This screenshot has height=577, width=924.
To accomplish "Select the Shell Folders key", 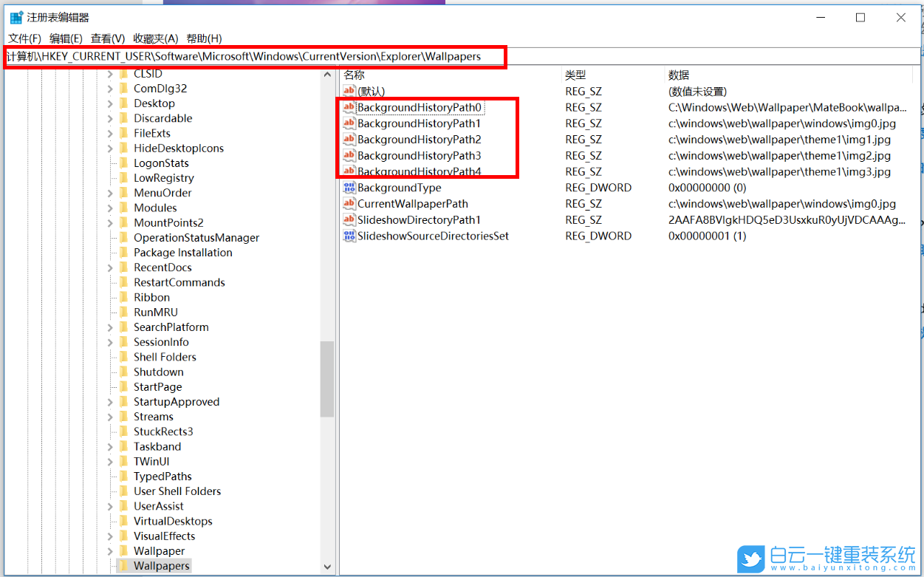I will click(x=165, y=357).
